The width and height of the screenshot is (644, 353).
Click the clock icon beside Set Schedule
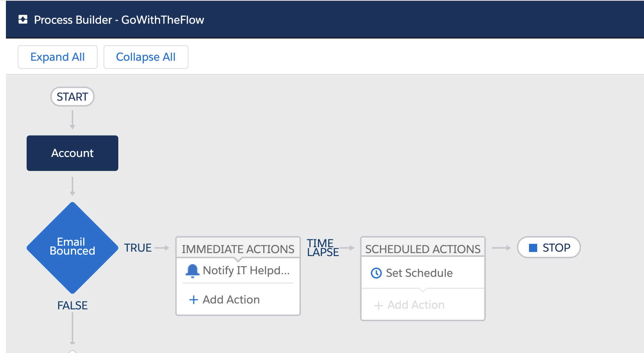point(376,273)
